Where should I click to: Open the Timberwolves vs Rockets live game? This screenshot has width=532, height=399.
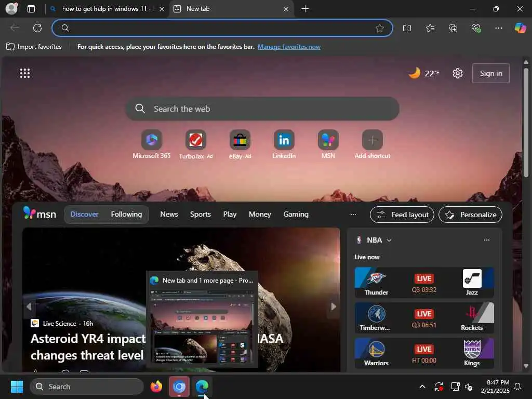click(424, 318)
